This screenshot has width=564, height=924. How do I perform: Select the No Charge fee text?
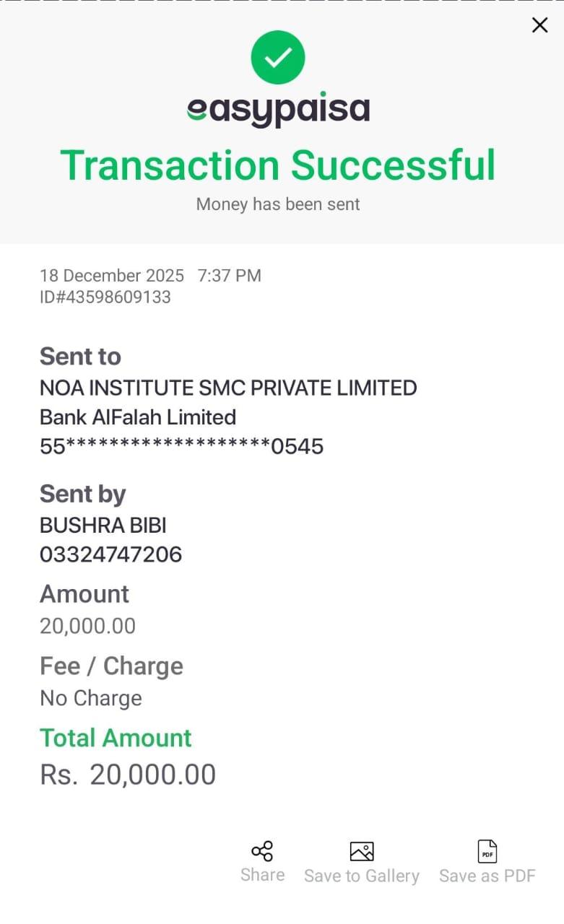click(91, 698)
